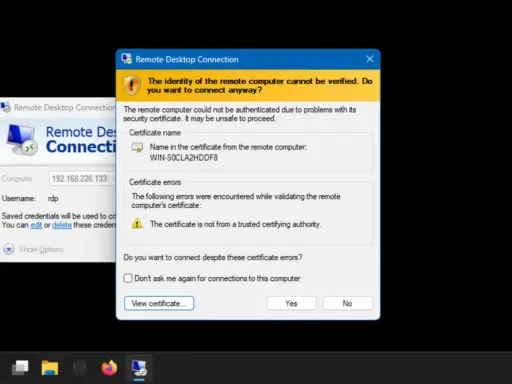Expand Show Options in background RDP window
The width and height of the screenshot is (512, 384).
point(33,249)
